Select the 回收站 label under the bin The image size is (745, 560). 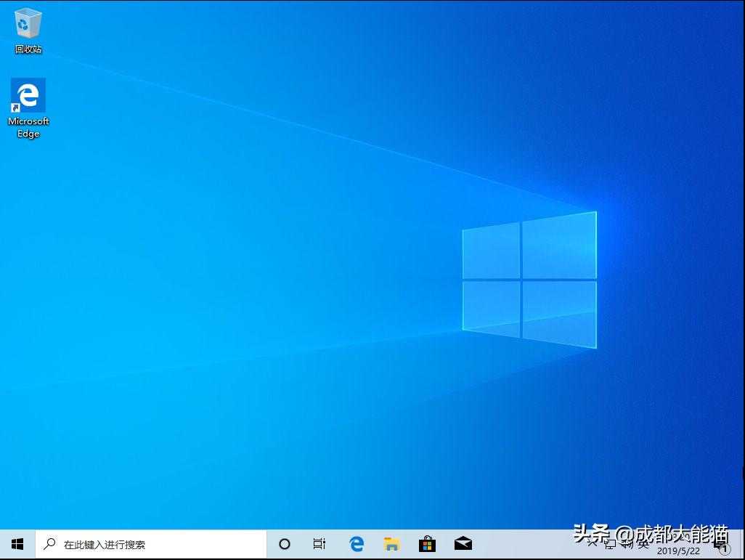(x=28, y=50)
